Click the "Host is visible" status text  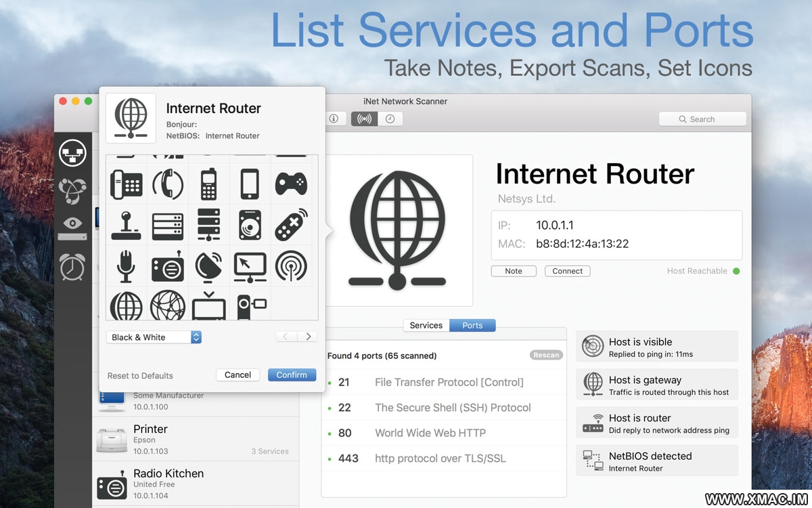pyautogui.click(x=640, y=342)
